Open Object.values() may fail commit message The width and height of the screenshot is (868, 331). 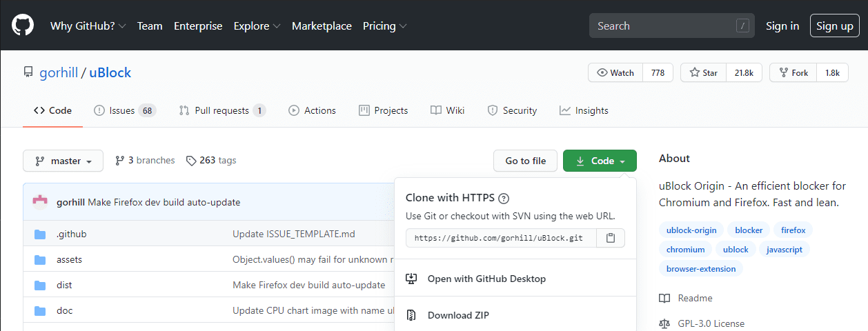click(313, 259)
